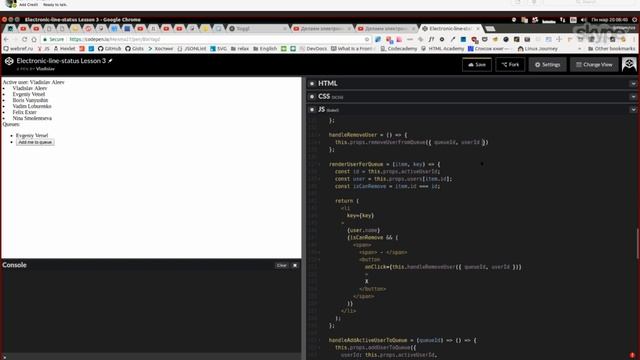640x360 pixels.
Task: Select the JS editor panel header
Action: point(472,110)
